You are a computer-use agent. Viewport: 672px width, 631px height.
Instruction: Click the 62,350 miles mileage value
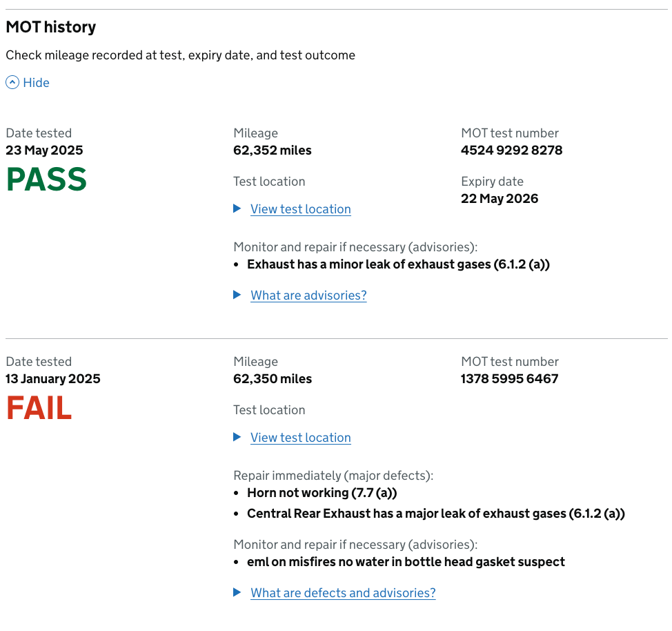point(273,379)
